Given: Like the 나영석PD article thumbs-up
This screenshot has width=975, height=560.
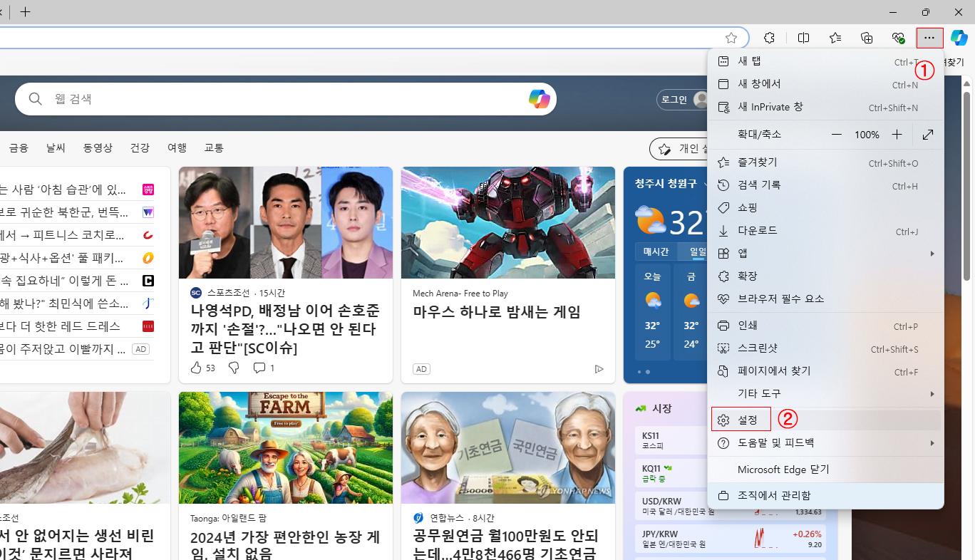Looking at the screenshot, I should [x=197, y=368].
